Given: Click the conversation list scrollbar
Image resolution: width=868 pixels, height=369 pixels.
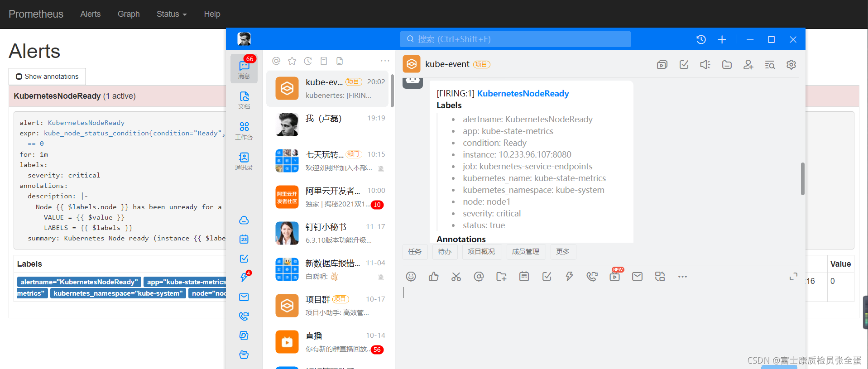Looking at the screenshot, I should click(392, 91).
